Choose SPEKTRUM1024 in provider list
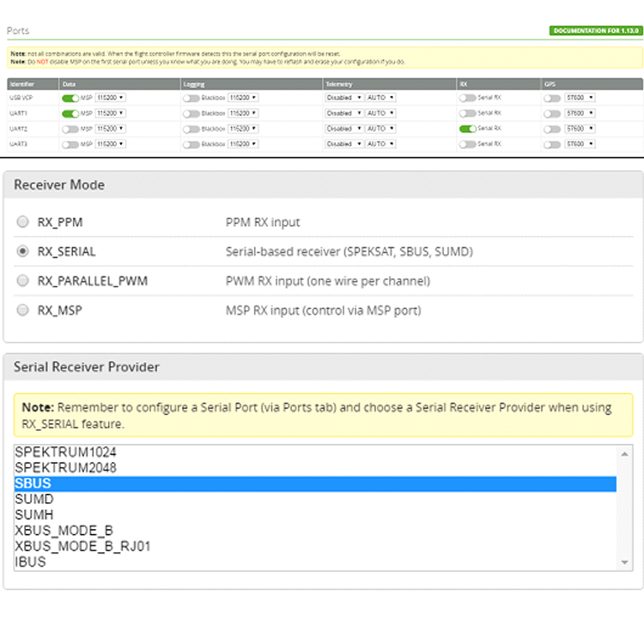This screenshot has width=644, height=644. point(315,453)
